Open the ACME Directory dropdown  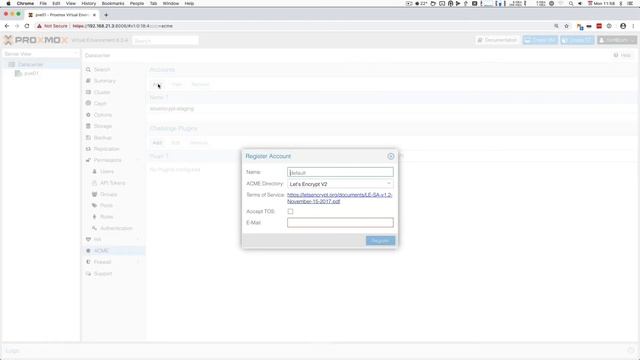point(389,184)
